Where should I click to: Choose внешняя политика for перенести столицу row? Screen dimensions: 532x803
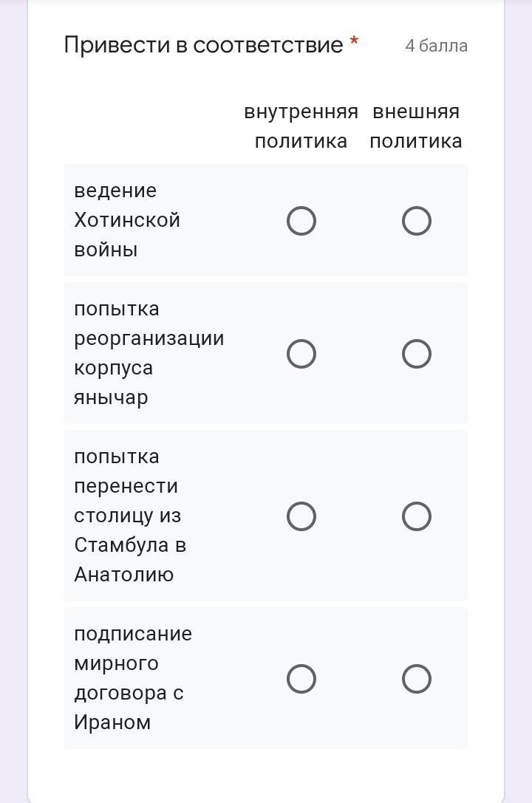[416, 516]
